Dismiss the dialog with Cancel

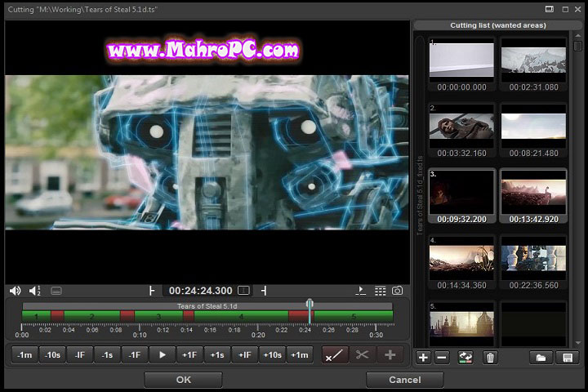point(404,380)
